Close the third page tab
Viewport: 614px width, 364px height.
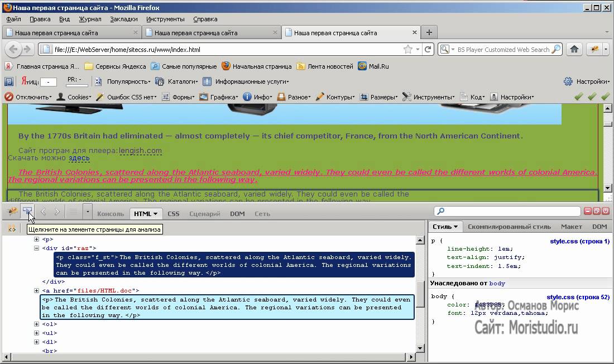coord(415,32)
